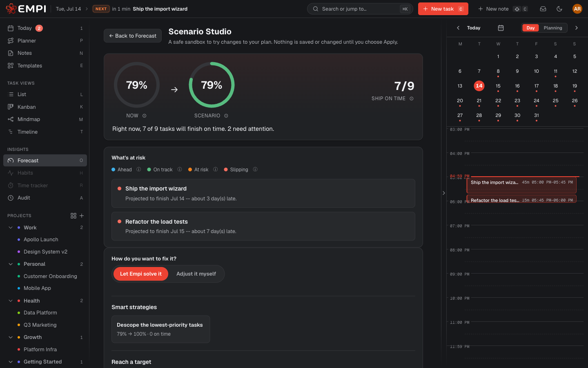Screen dimensions: 588x368
Task: Select Let Empi solve it option
Action: tap(141, 274)
